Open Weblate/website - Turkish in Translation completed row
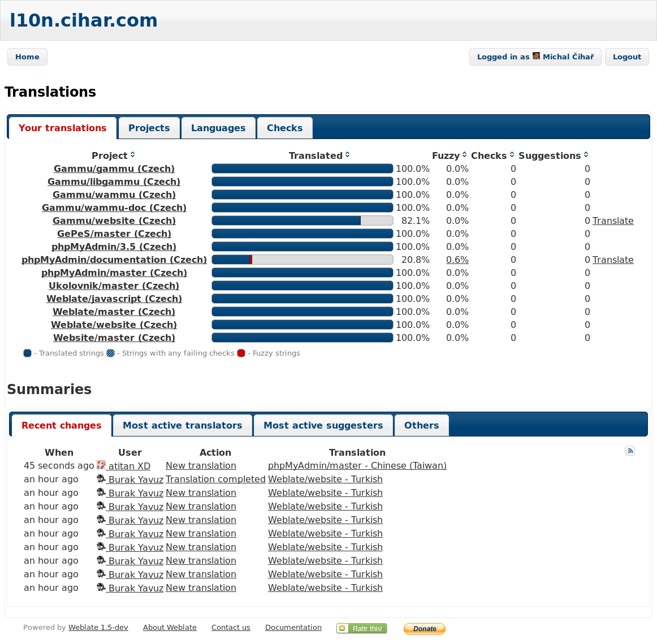The image size is (657, 644). 325,478
